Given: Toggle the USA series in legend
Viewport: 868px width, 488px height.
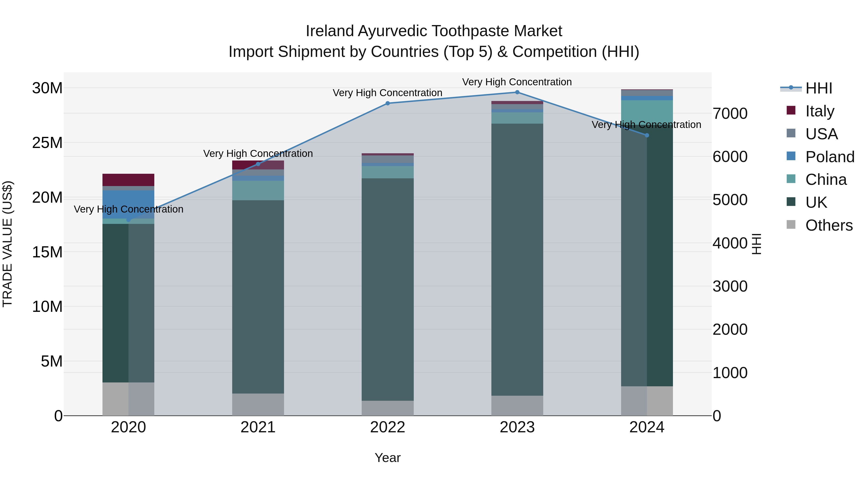Looking at the screenshot, I should (812, 134).
